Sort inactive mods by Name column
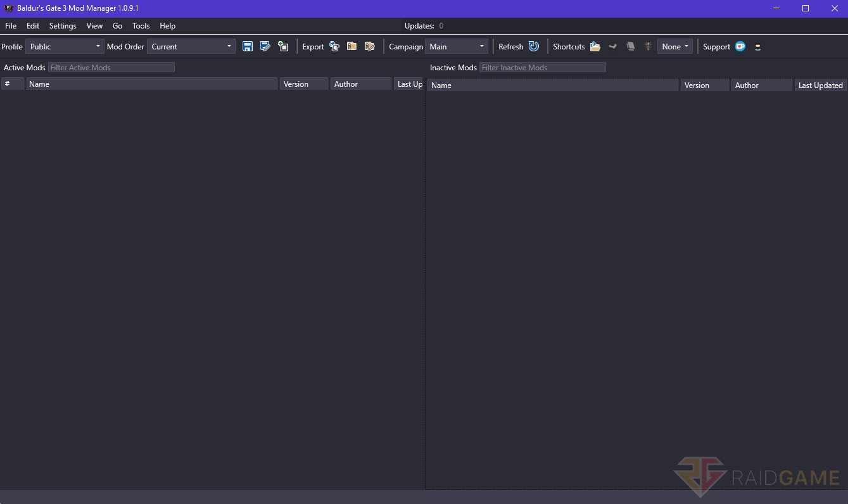 click(x=553, y=85)
